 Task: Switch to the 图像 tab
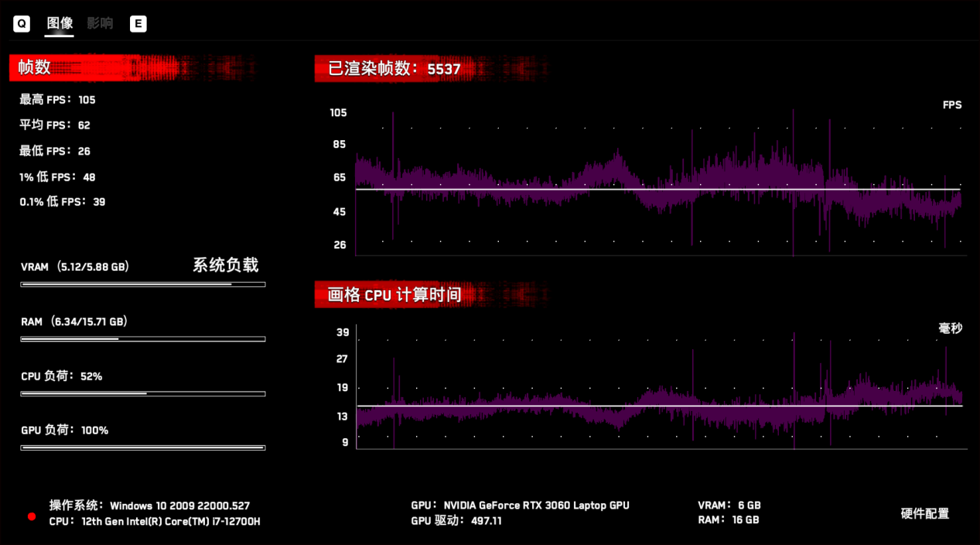coord(60,23)
